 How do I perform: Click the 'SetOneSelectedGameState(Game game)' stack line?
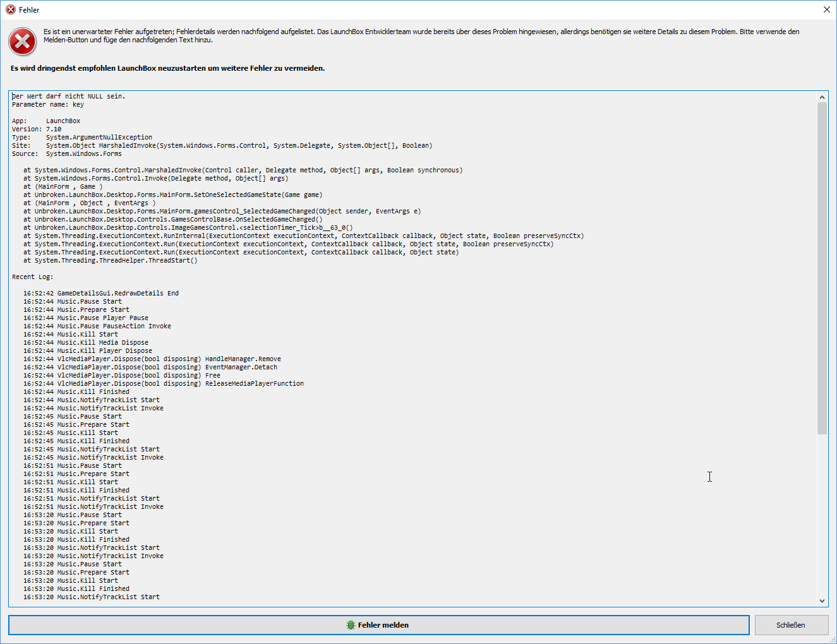click(x=173, y=195)
